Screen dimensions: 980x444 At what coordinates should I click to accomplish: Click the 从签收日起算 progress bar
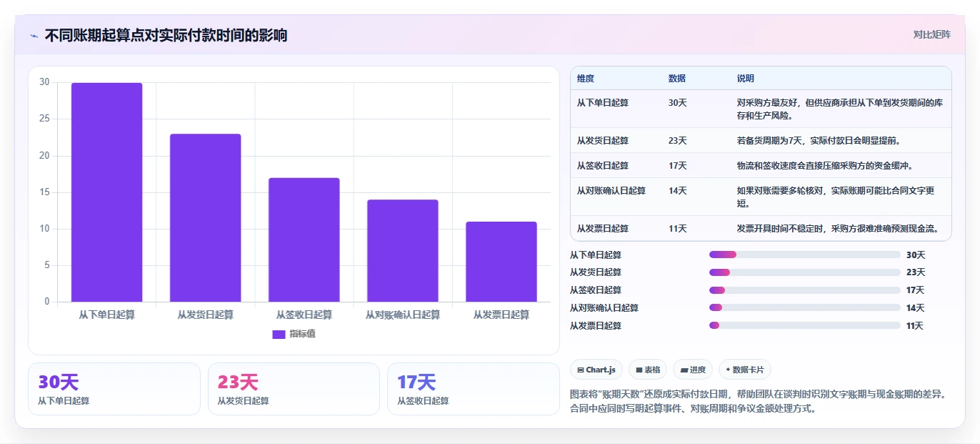coord(805,290)
